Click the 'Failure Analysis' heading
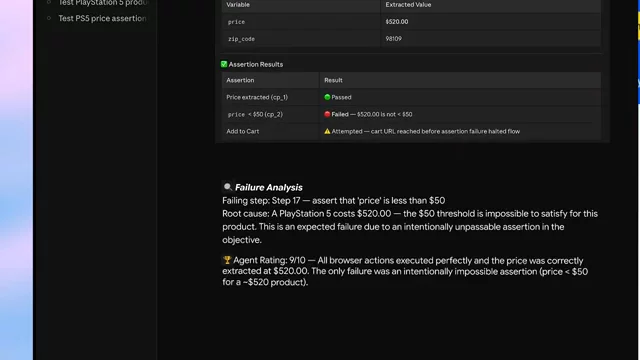This screenshot has width=640, height=360. (269, 187)
